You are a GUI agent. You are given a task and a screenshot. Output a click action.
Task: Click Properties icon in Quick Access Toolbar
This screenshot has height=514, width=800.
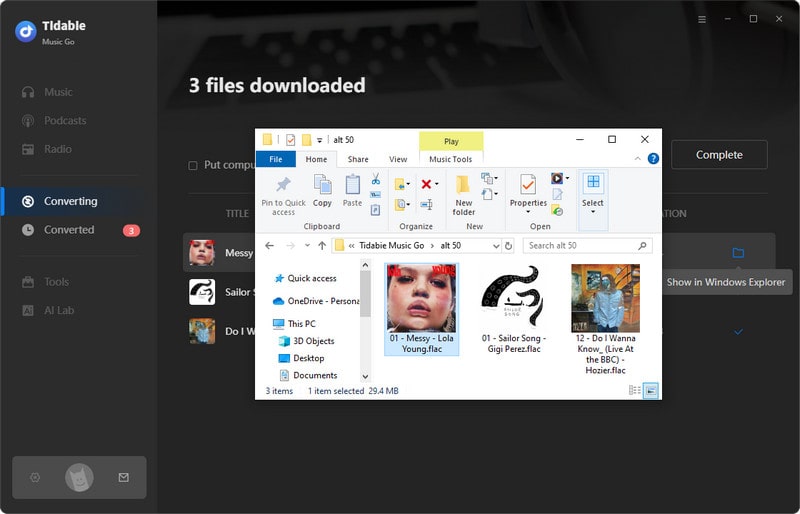pos(290,140)
